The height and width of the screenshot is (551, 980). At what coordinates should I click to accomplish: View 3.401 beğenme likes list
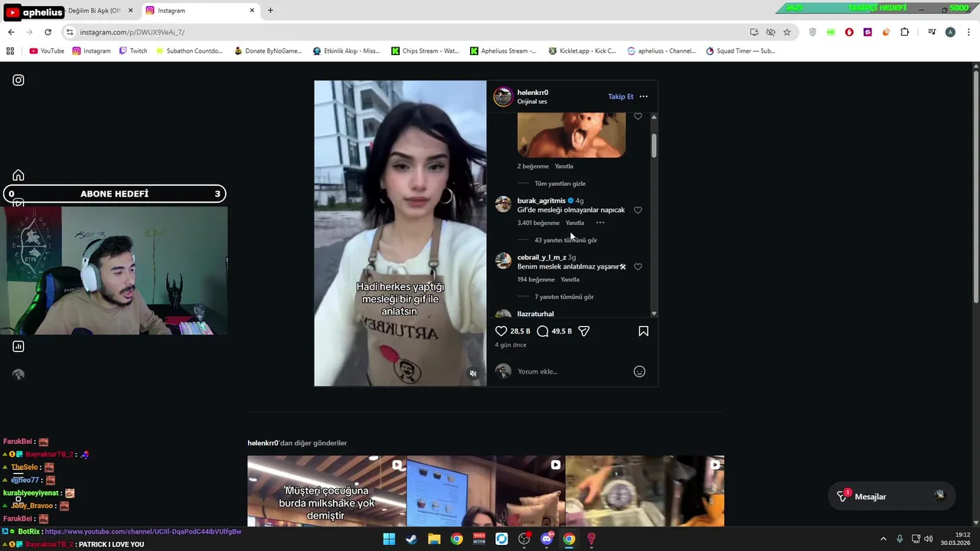pyautogui.click(x=538, y=223)
